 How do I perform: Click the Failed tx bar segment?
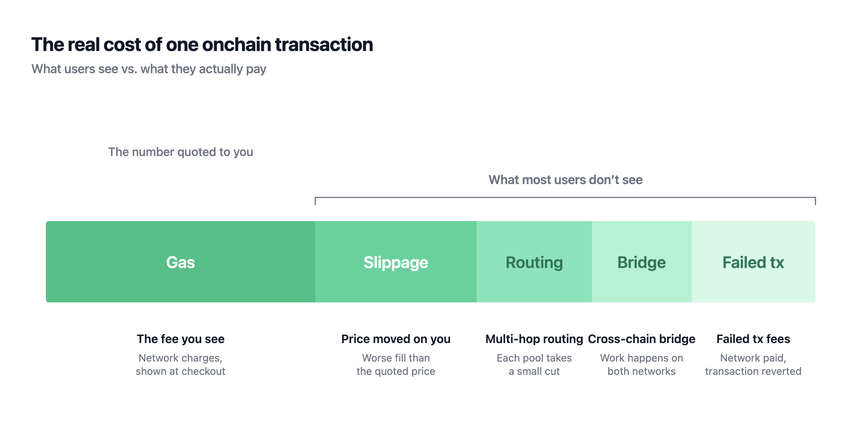(x=754, y=262)
